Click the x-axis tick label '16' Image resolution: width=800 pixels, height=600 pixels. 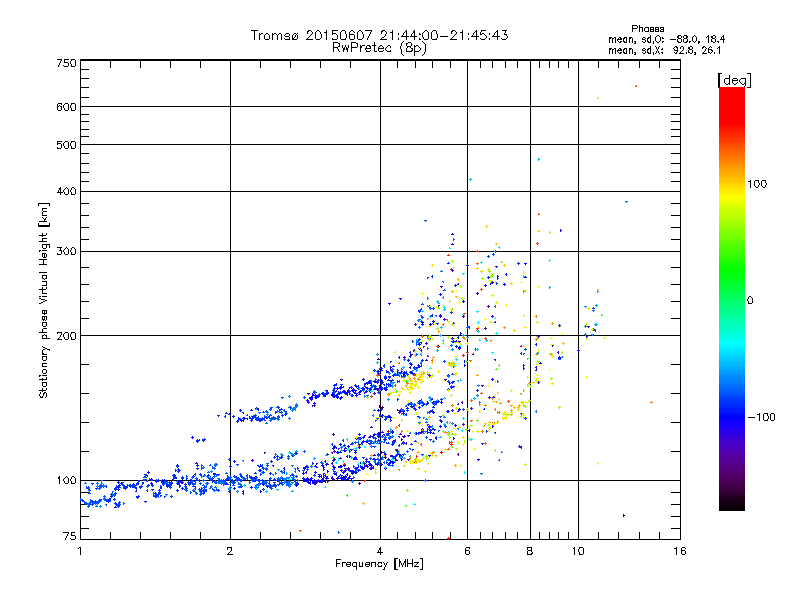[680, 551]
